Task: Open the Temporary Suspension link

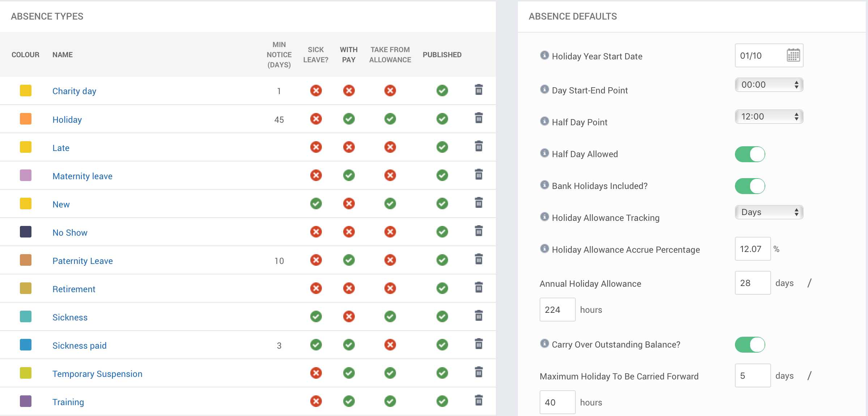Action: click(97, 374)
